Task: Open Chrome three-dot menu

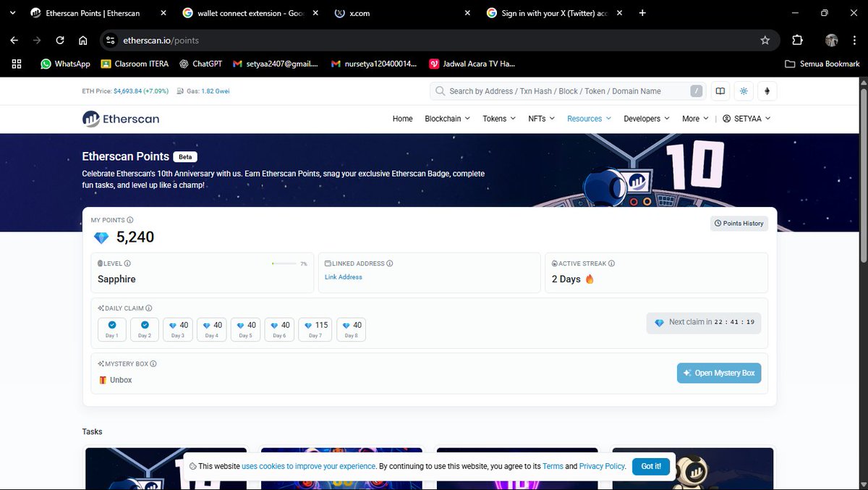Action: pyautogui.click(x=854, y=41)
